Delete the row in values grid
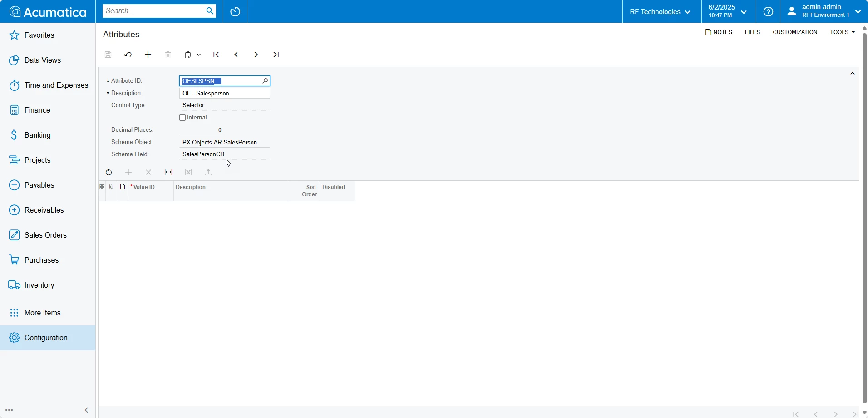The height and width of the screenshot is (418, 868). pos(148,172)
